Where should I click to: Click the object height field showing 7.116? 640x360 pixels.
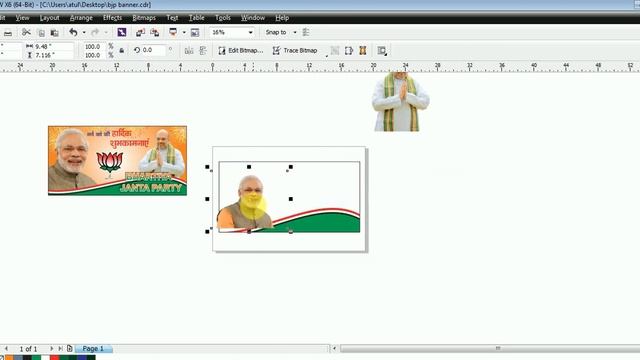pos(53,55)
